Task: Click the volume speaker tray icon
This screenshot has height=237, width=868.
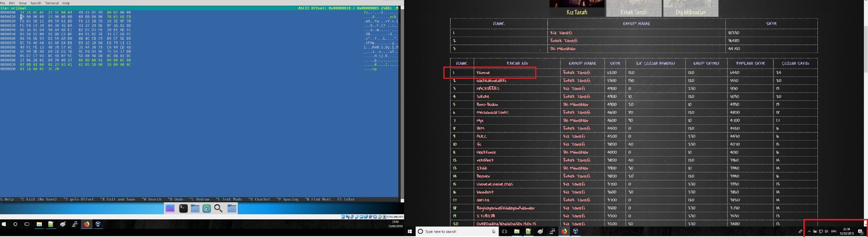Action: pyautogui.click(x=826, y=232)
